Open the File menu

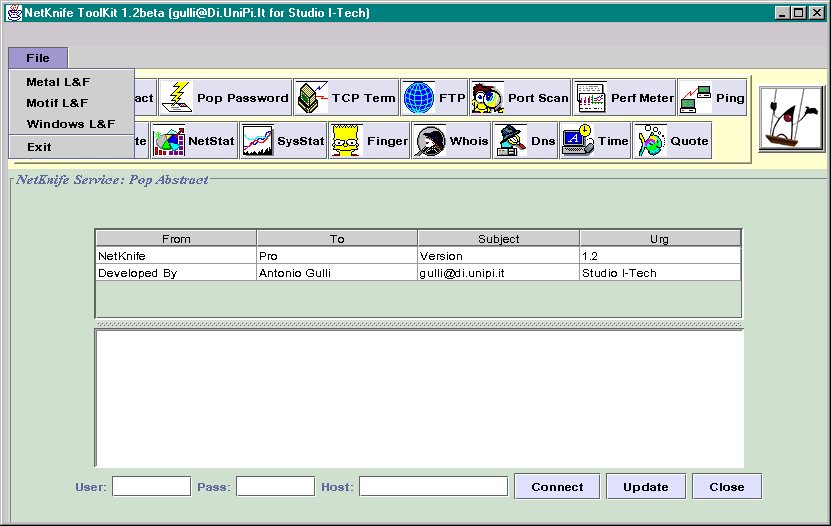[x=38, y=58]
